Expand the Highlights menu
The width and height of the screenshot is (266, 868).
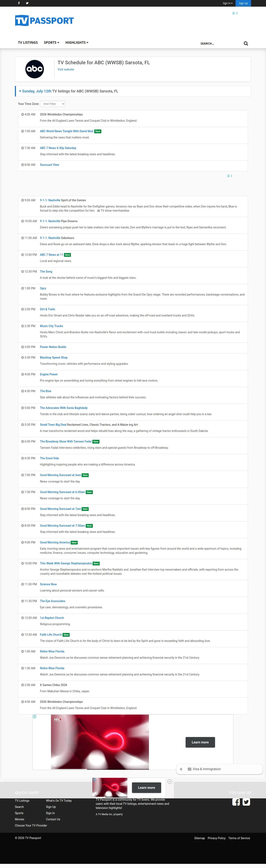point(77,42)
